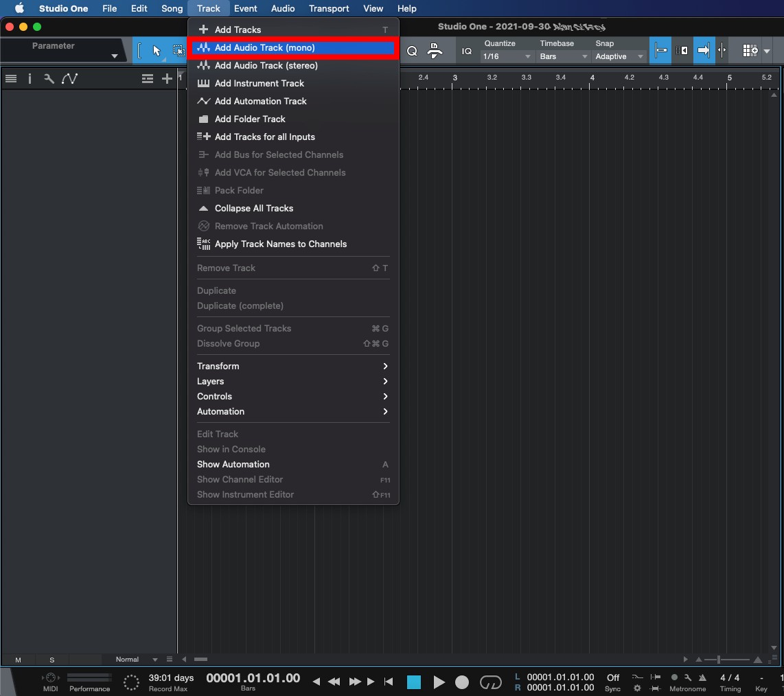Click the Quantize Q icon in the toolbar
The image size is (784, 696).
click(x=412, y=50)
